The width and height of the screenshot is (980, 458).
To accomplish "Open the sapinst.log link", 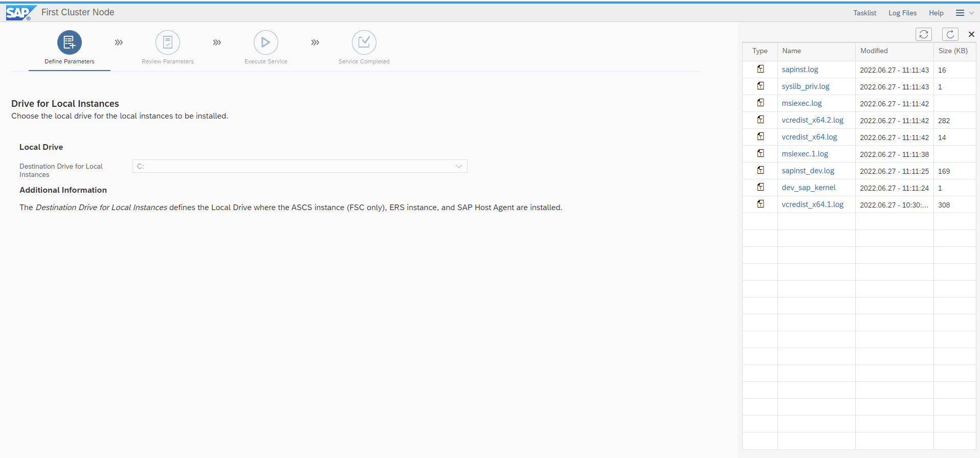I will pyautogui.click(x=799, y=70).
